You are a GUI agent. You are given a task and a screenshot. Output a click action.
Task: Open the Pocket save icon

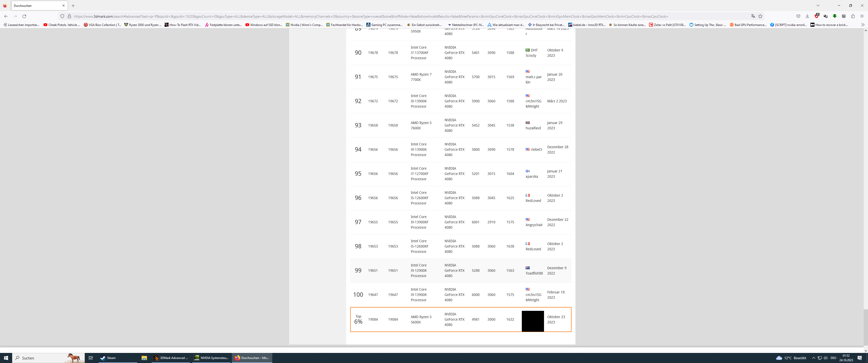coord(798,16)
